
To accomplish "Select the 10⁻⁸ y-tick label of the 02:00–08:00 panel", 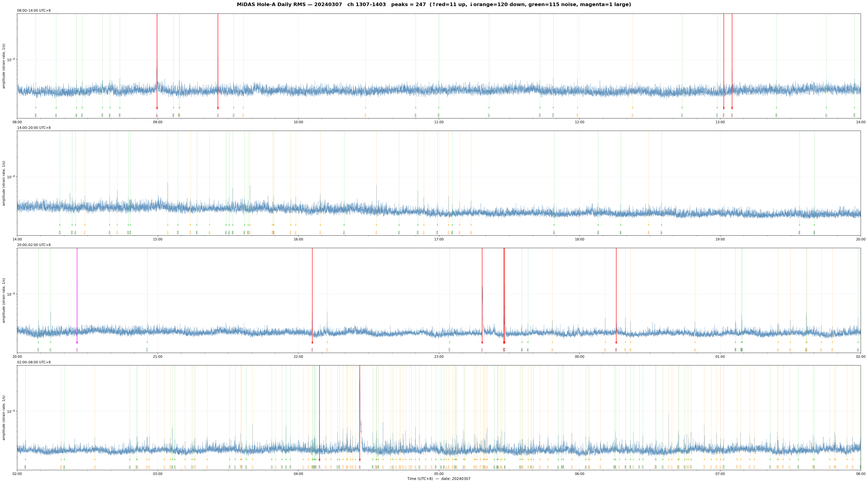I will (11, 411).
